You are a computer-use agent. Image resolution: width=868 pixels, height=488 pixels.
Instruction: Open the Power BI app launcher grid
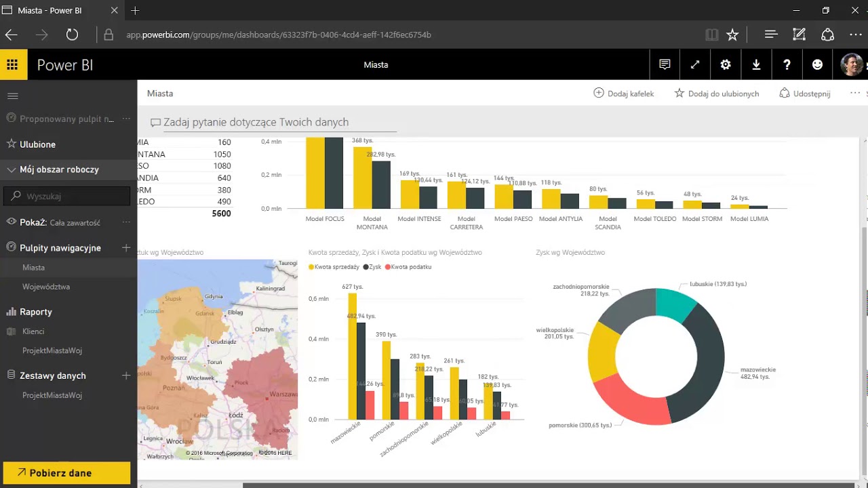(x=12, y=65)
